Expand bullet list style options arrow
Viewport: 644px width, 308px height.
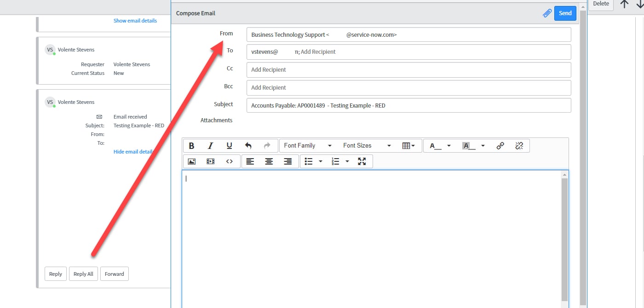[x=321, y=161]
